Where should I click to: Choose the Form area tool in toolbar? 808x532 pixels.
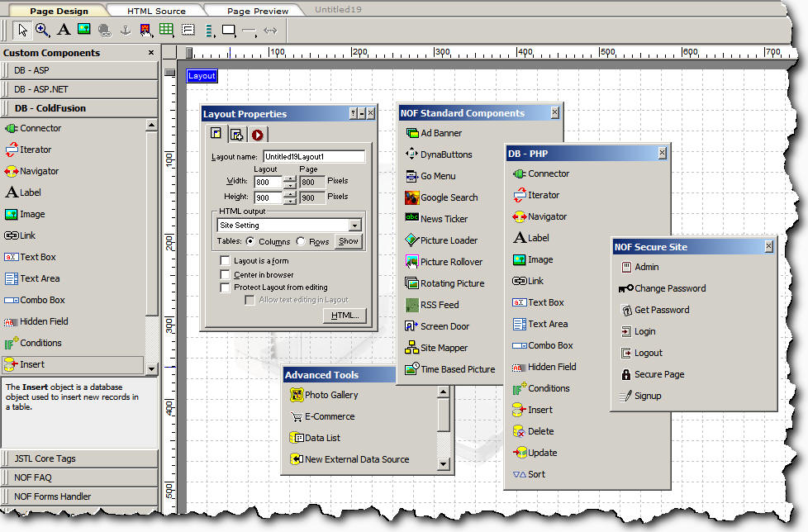pyautogui.click(x=188, y=30)
